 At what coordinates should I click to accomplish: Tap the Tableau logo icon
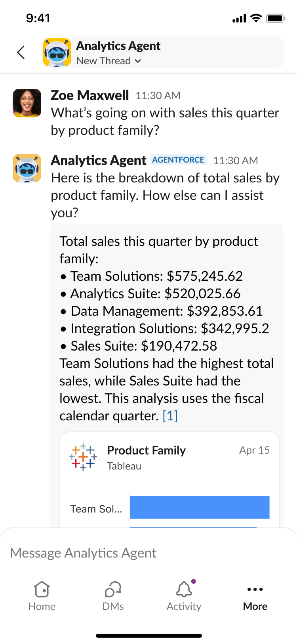83,457
